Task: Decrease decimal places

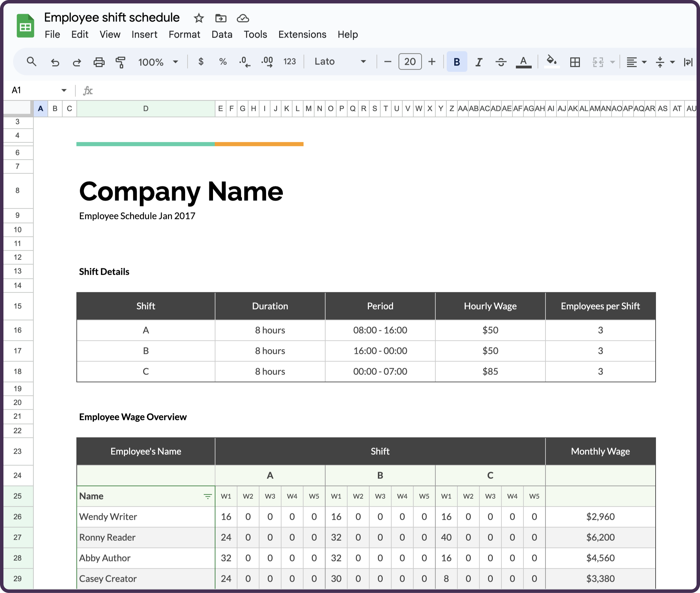Action: (245, 62)
